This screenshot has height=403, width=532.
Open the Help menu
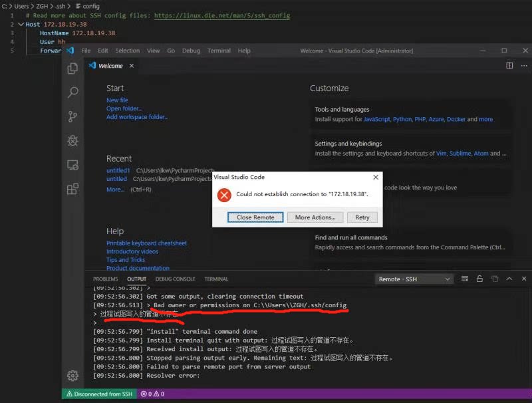(x=244, y=51)
